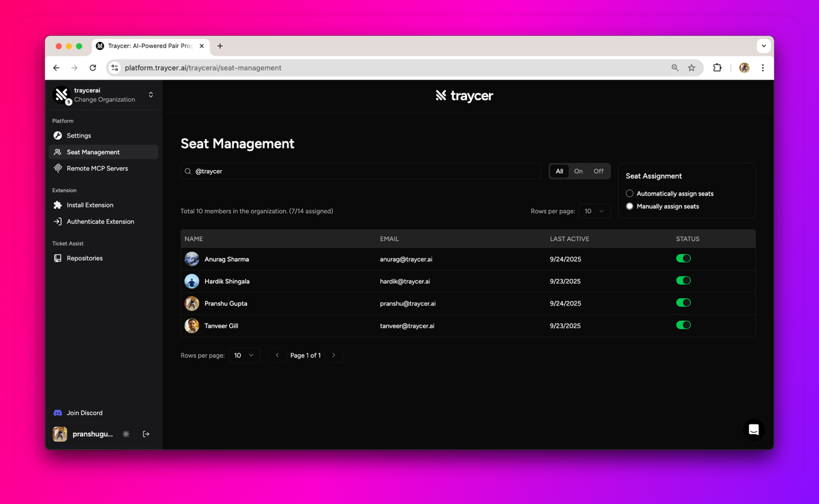Click the STATUS column header
This screenshot has width=819, height=504.
pyautogui.click(x=688, y=239)
